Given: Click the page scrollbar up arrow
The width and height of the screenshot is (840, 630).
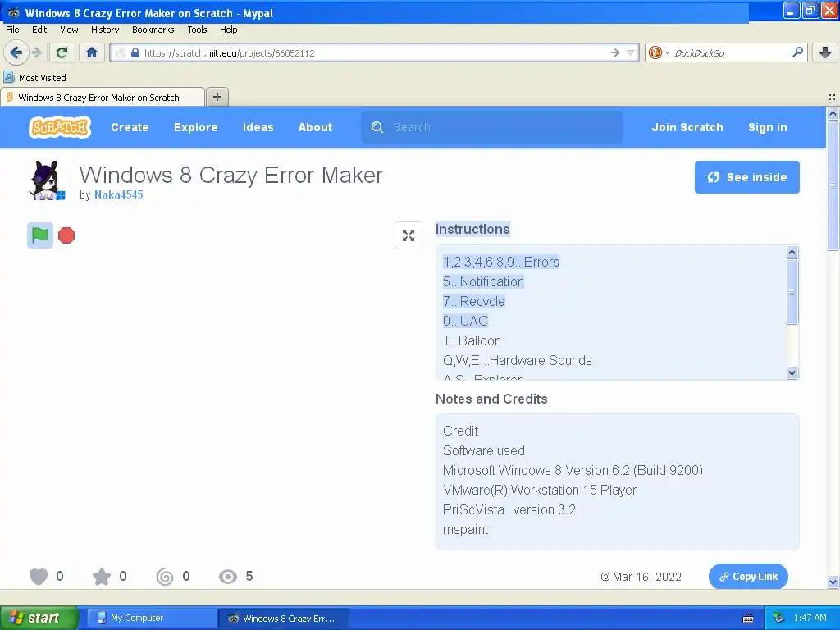Looking at the screenshot, I should pos(833,113).
